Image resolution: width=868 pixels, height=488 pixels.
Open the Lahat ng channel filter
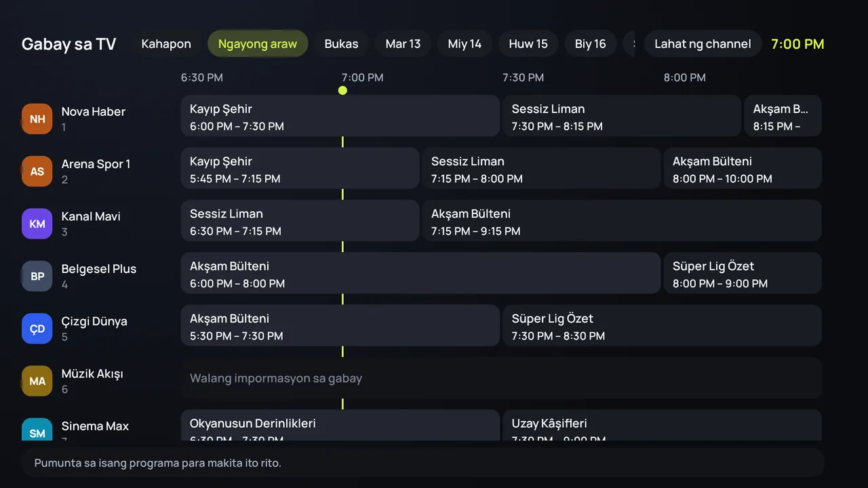(703, 43)
